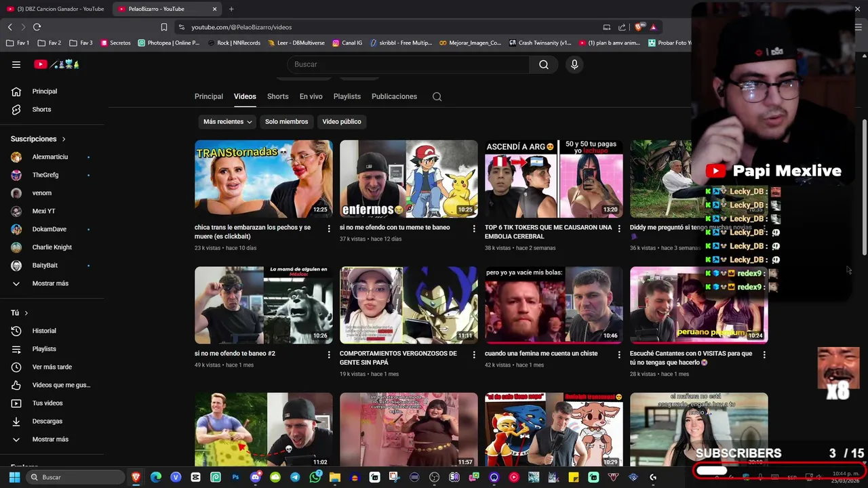Open the 'Fav 3' bookmarks folder
Viewport: 868px width, 488px height.
[x=81, y=43]
